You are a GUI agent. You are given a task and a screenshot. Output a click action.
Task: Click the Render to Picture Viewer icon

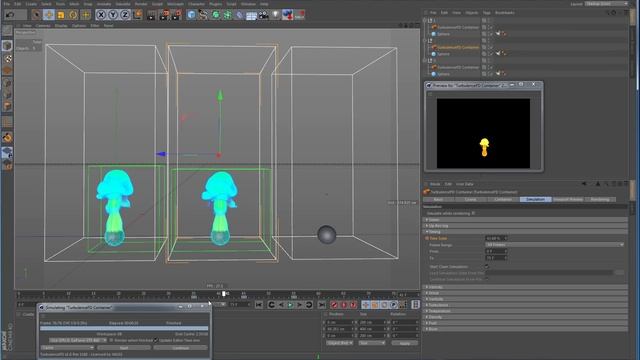(x=164, y=15)
